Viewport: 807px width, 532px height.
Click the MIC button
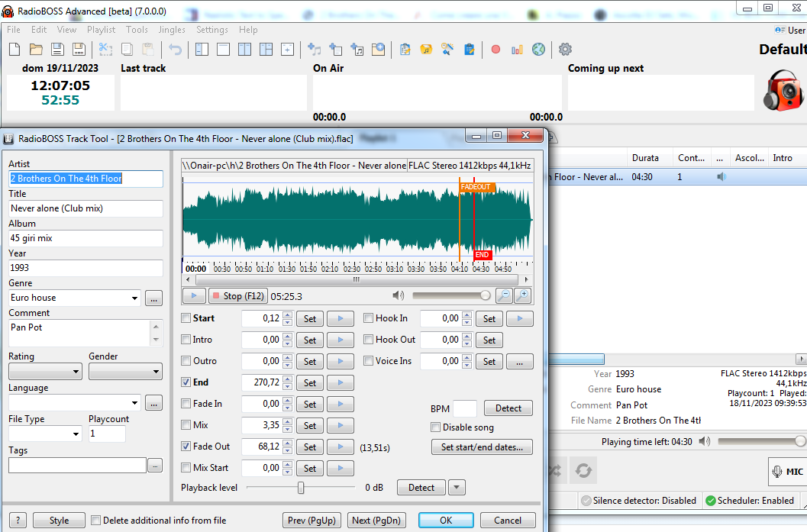tap(788, 472)
